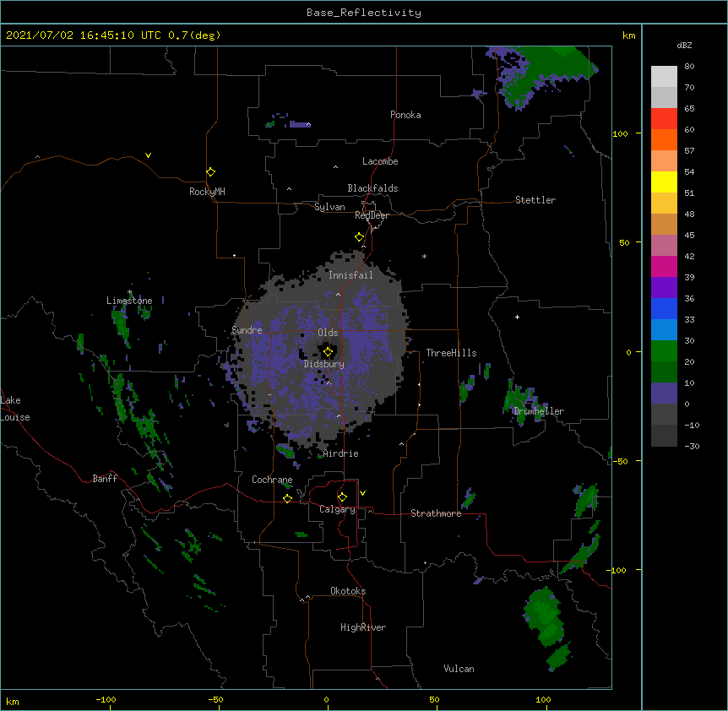Click the large green echo cell northwest of Vulcan
The width and height of the screenshot is (728, 711).
tap(545, 616)
